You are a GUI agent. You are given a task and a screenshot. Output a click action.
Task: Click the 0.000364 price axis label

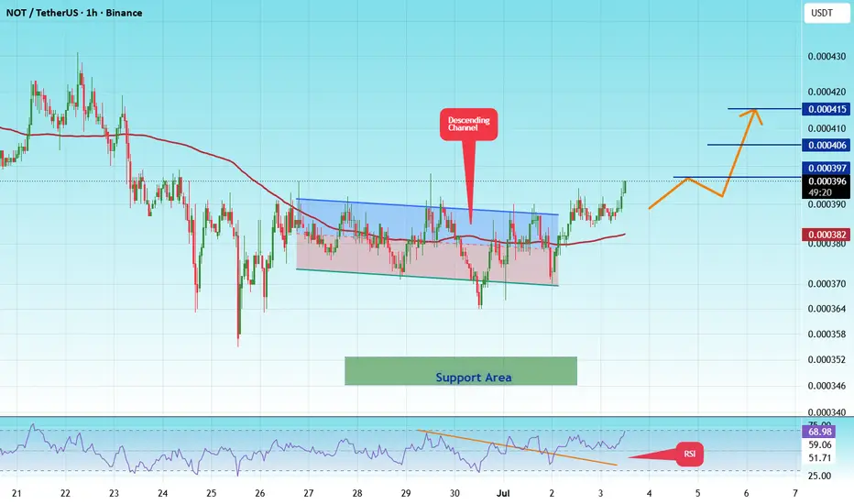[827, 309]
